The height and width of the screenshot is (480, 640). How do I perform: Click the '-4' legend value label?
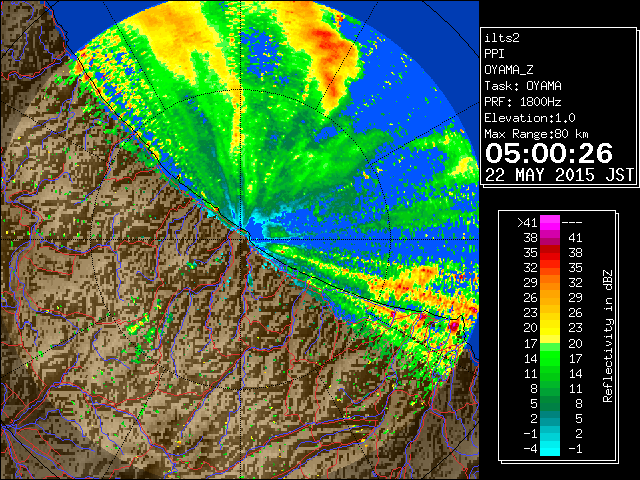tap(530, 448)
